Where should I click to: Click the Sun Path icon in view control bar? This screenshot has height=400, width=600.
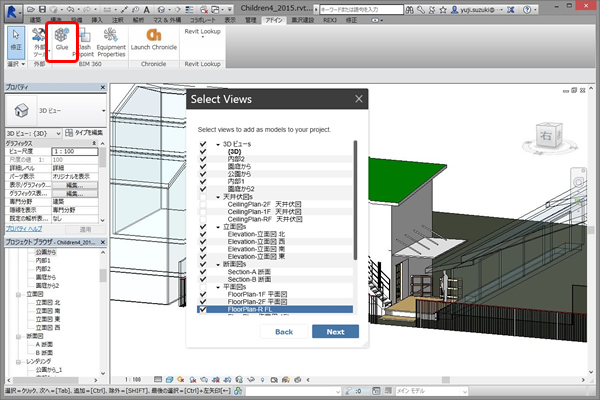[181, 380]
